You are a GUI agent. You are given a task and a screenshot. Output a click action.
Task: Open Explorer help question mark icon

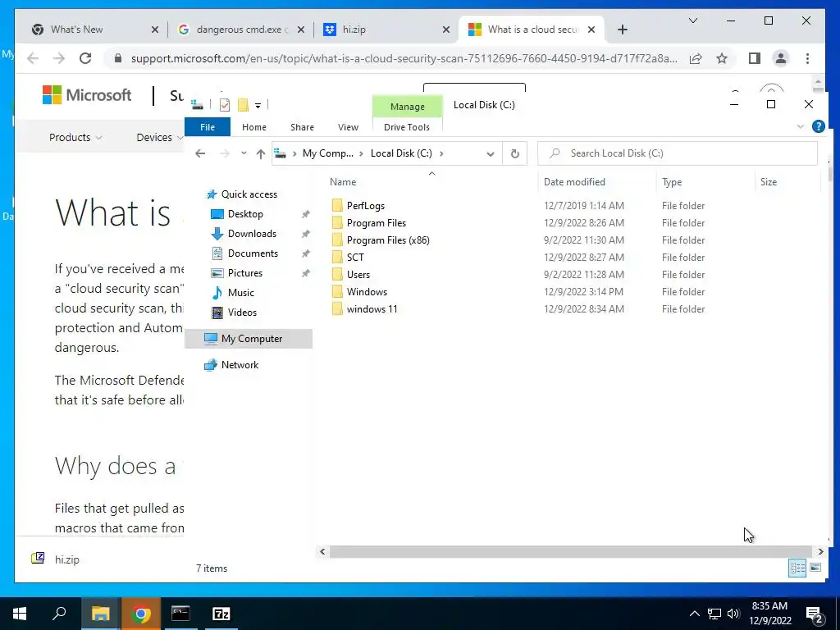point(818,126)
